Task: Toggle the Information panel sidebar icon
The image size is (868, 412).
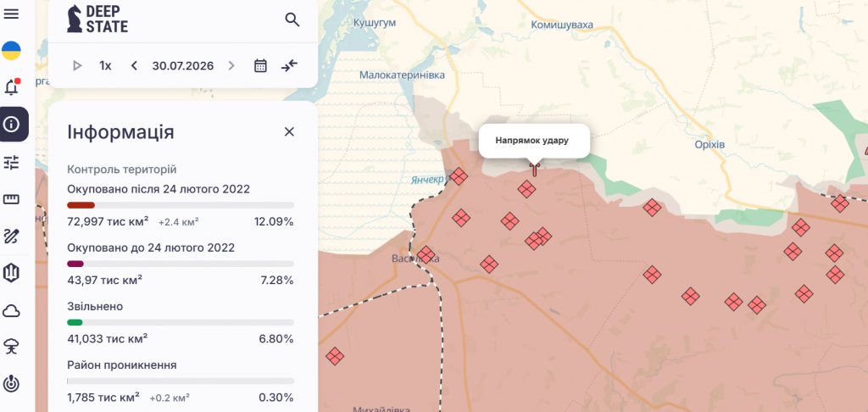Action: (11, 125)
